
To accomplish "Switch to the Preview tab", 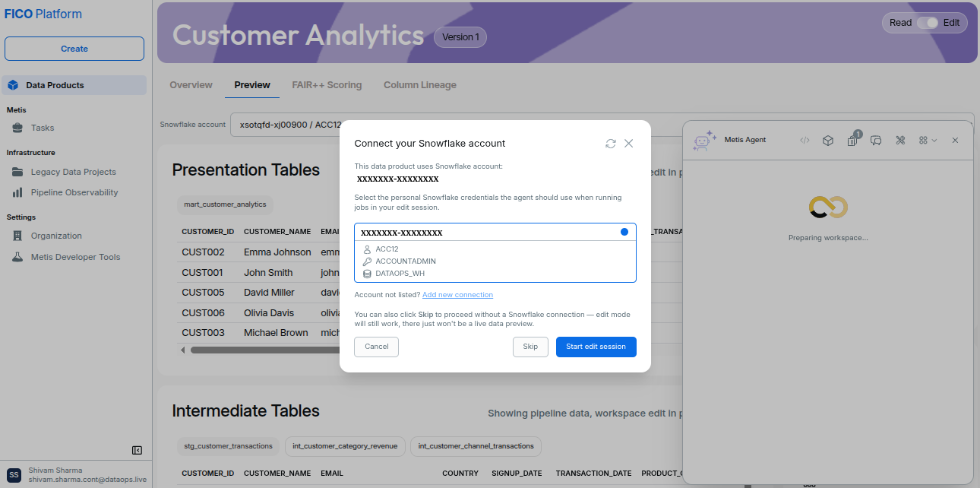I will (x=252, y=85).
